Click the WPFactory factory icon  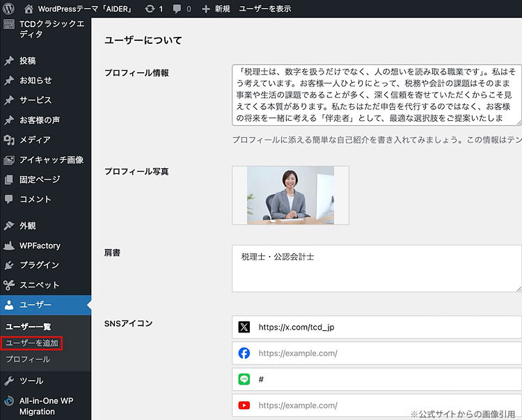pyautogui.click(x=9, y=245)
